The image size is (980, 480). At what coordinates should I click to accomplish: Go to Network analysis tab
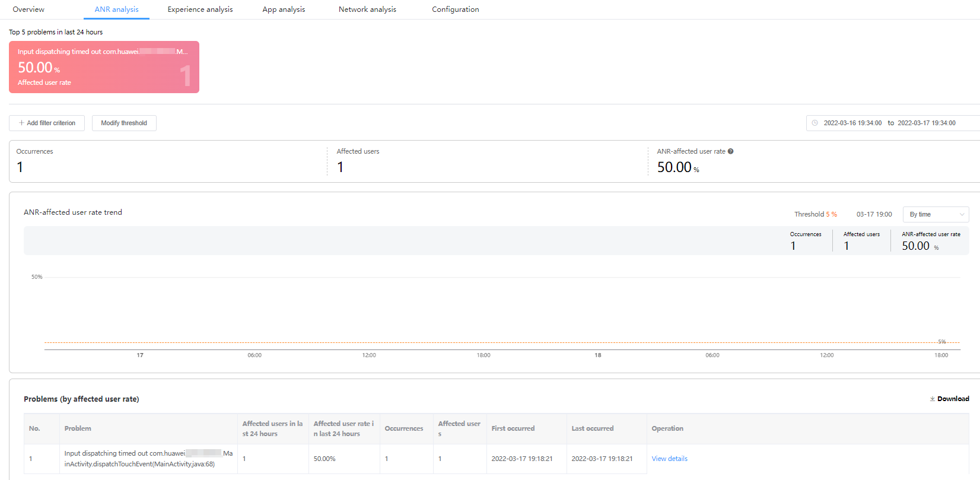coord(367,9)
